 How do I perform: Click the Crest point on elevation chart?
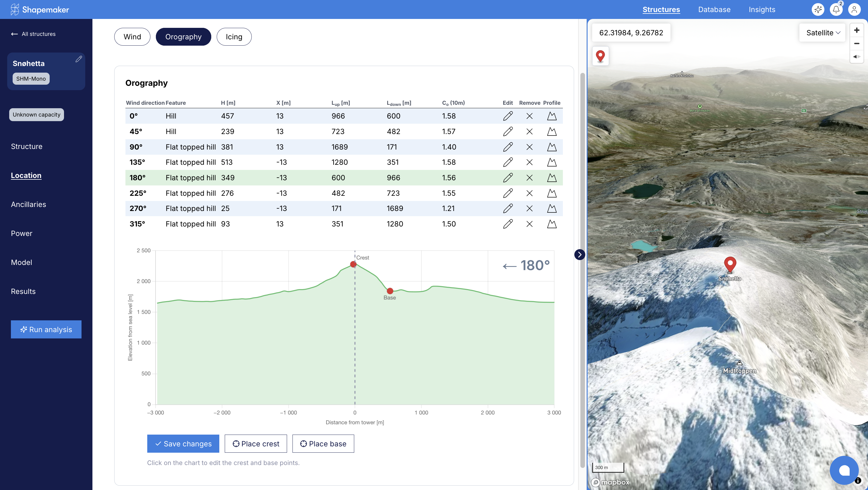tap(353, 264)
